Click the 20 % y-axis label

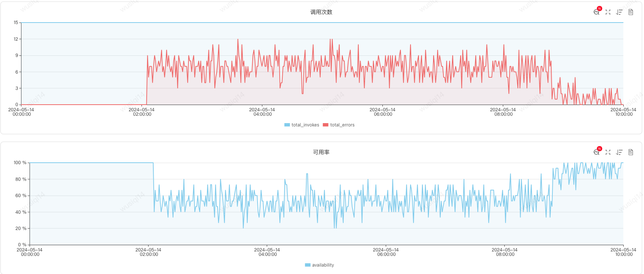tap(21, 229)
